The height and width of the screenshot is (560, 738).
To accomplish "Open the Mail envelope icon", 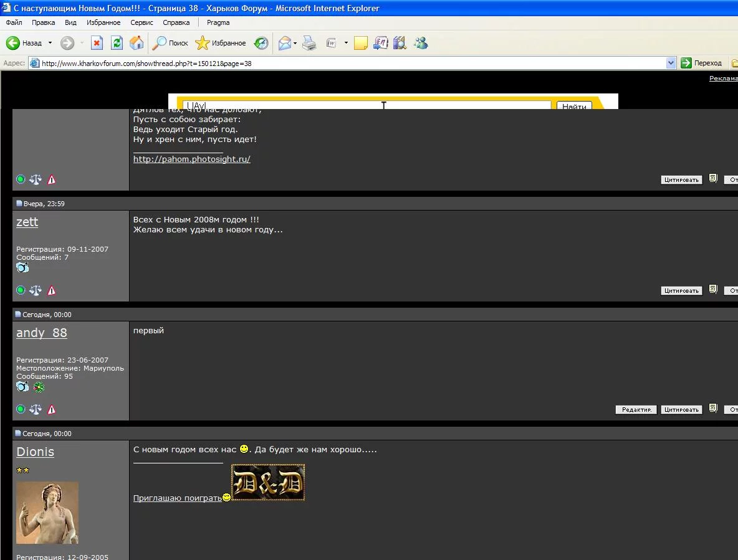I will point(284,43).
